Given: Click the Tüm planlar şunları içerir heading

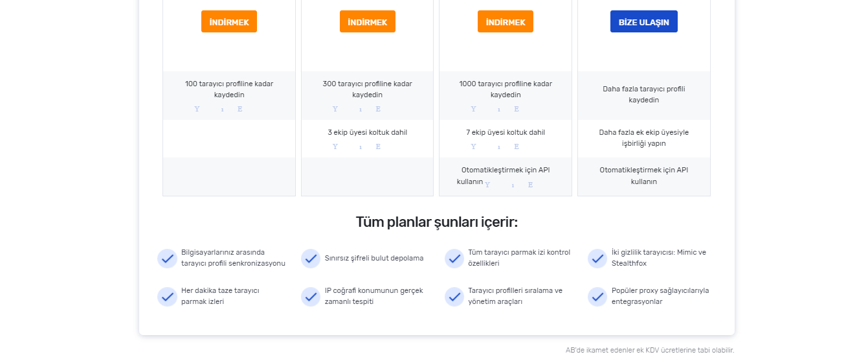Looking at the screenshot, I should 437,222.
